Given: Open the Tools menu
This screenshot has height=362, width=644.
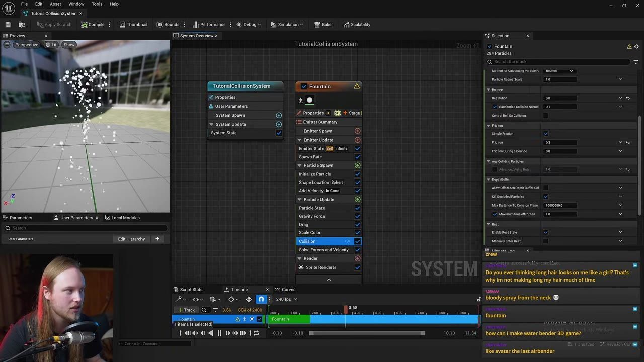Looking at the screenshot, I should [x=97, y=4].
